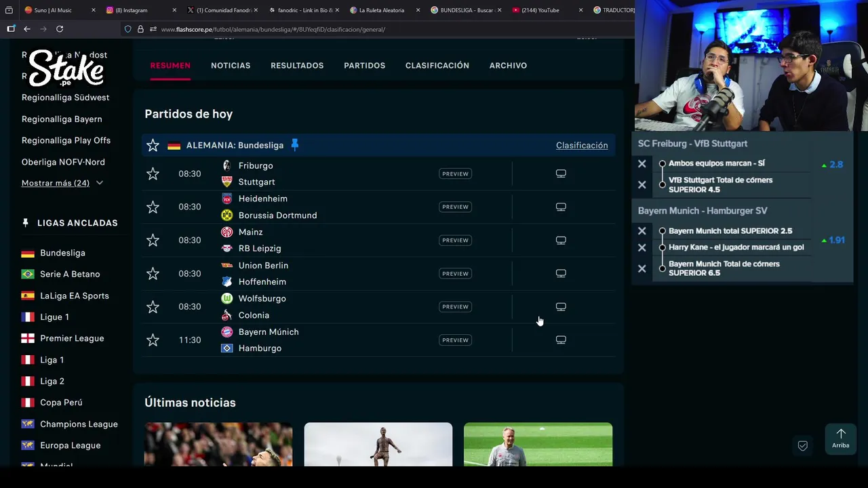Open pinned Copa Perú league

tap(61, 403)
